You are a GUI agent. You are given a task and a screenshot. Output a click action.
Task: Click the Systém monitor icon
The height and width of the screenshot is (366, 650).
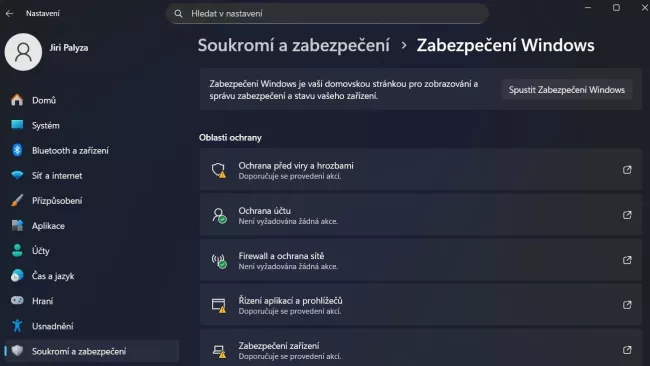(x=17, y=125)
